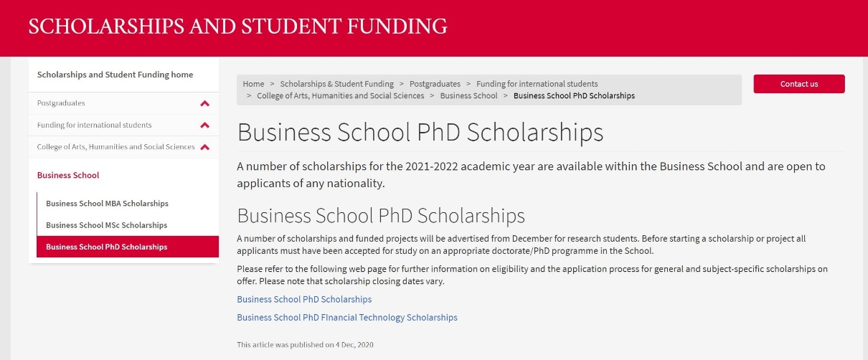Click Scholarships and Student Funding banner title
This screenshot has height=360, width=868.
[237, 27]
